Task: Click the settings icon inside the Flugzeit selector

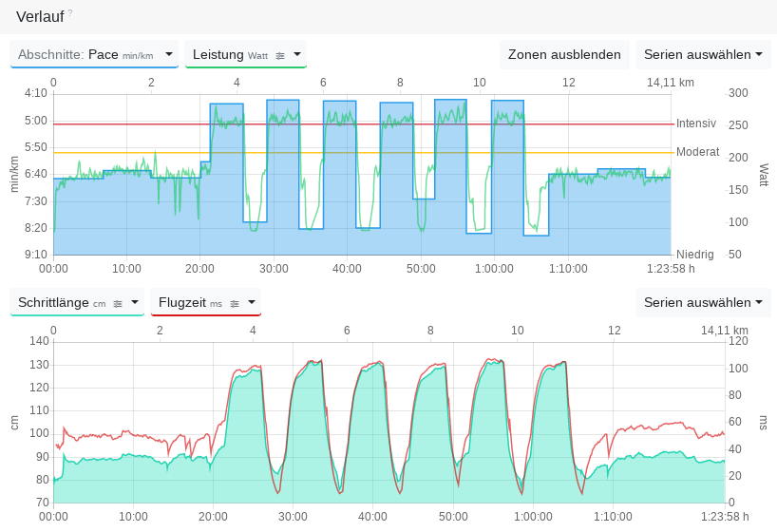Action: coord(235,303)
